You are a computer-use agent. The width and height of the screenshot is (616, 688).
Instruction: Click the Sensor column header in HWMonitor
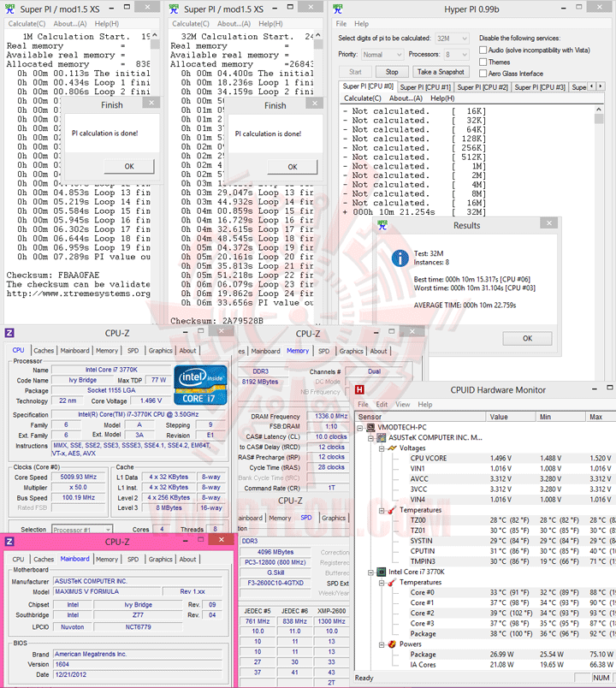[x=421, y=417]
